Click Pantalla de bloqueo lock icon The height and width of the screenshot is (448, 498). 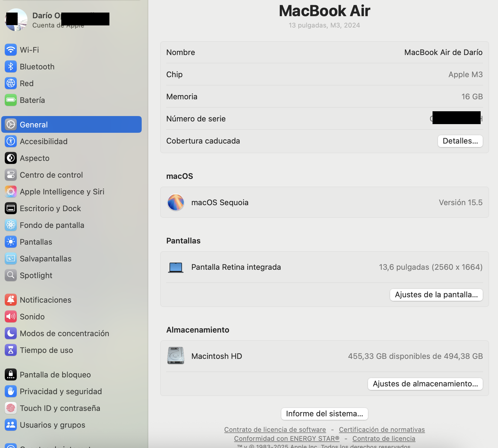tap(11, 374)
